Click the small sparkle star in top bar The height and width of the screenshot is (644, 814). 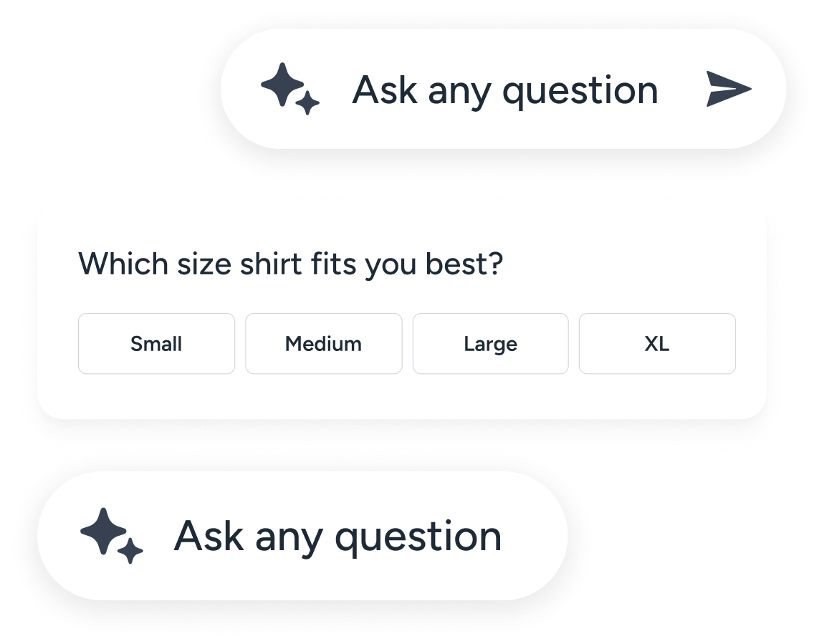(x=307, y=105)
